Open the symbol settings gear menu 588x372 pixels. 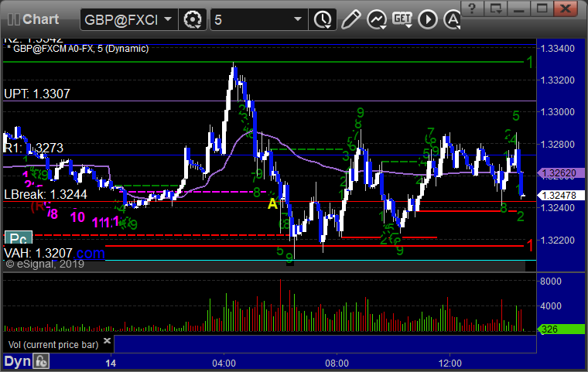coord(193,19)
